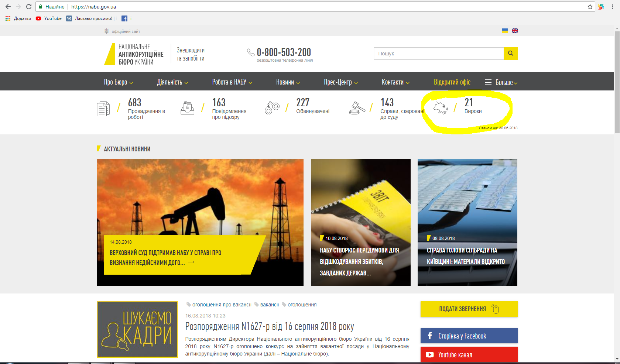
Task: Open the Apps grid in bookmarks bar
Action: coord(8,18)
